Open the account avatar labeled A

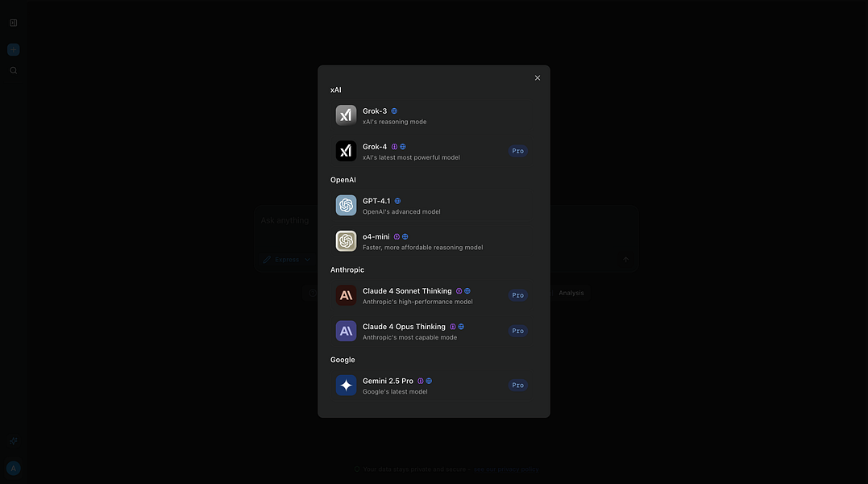13,469
